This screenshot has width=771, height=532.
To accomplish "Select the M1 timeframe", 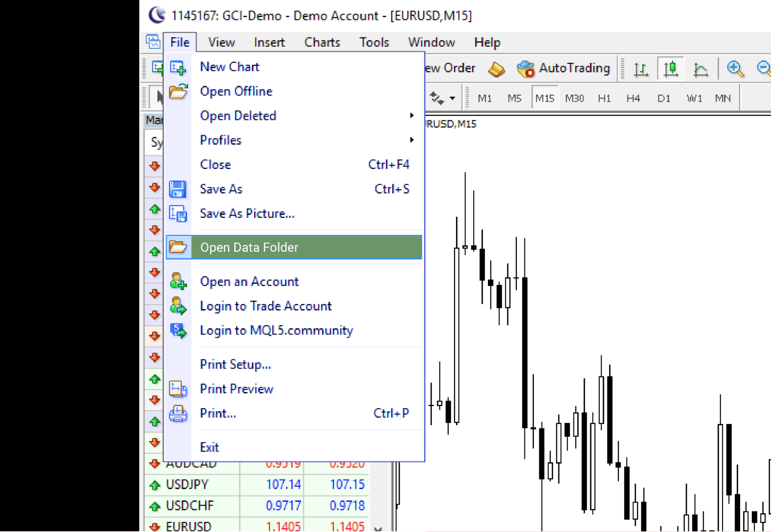I will pos(485,98).
